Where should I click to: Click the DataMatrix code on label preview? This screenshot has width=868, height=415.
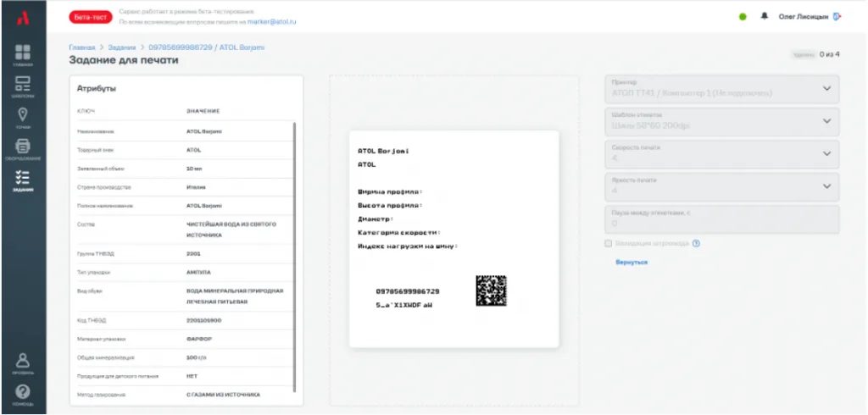point(491,291)
